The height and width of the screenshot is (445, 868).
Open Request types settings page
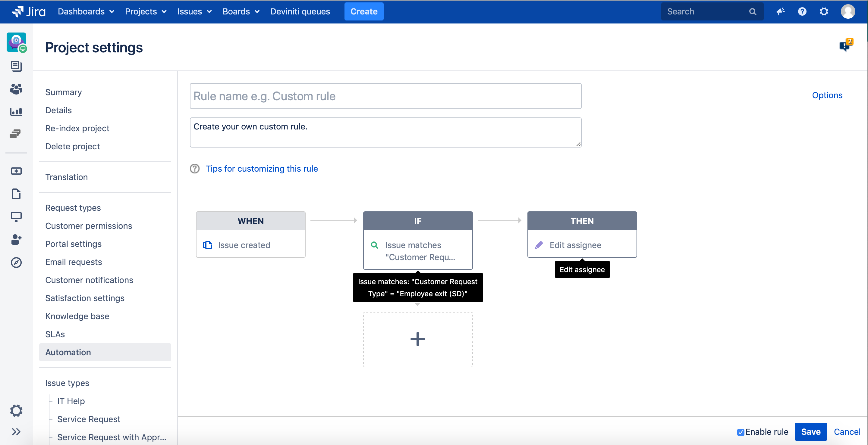[73, 208]
